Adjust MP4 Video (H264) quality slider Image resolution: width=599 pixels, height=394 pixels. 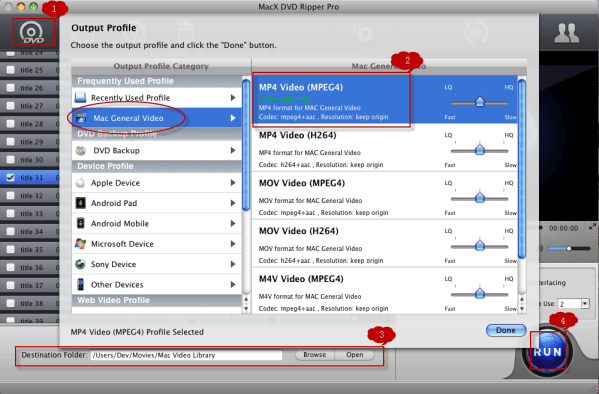(x=479, y=150)
